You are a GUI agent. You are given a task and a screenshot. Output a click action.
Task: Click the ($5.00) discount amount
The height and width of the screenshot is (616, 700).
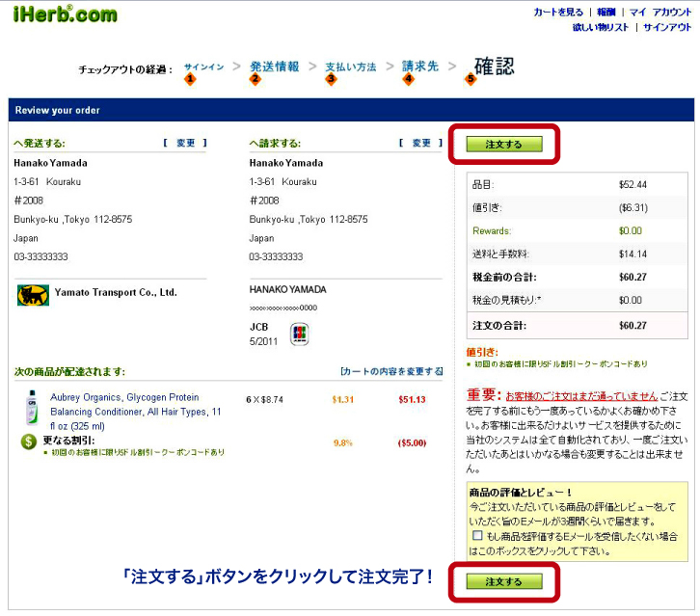click(x=412, y=442)
